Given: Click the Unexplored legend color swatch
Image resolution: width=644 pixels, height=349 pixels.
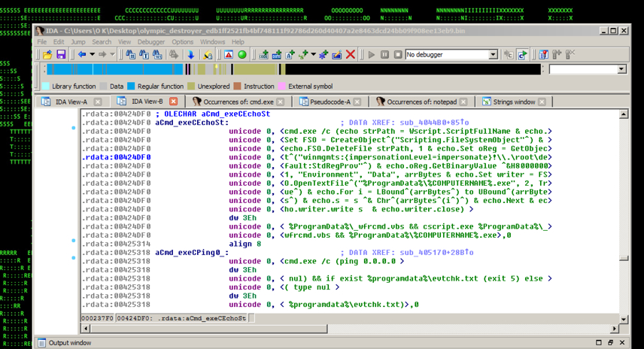Looking at the screenshot, I should 191,86.
